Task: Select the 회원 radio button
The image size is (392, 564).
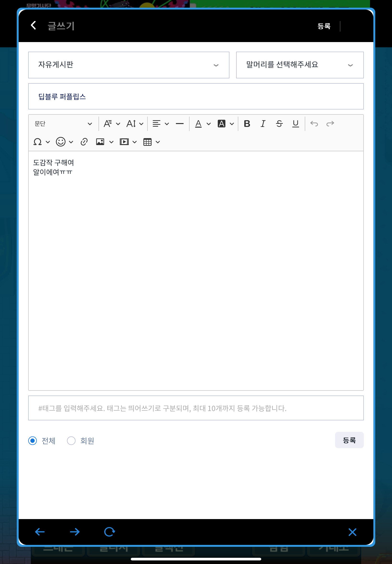Action: 71,440
